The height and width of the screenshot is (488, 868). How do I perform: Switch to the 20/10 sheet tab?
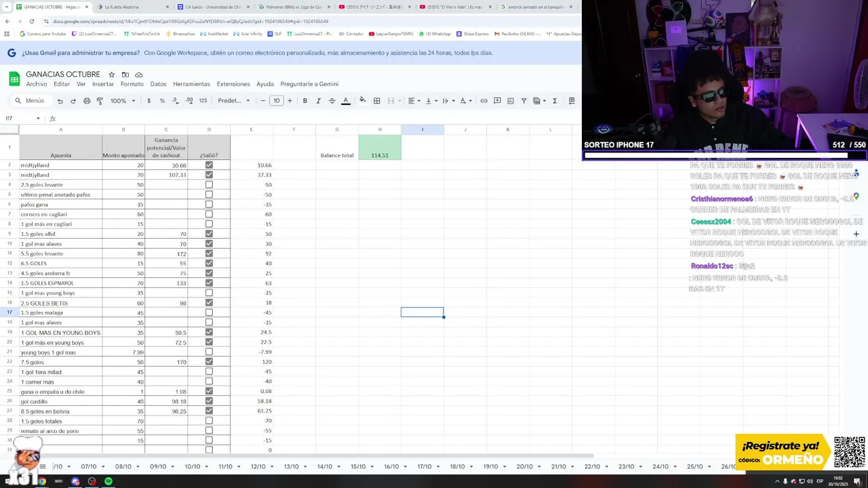(524, 467)
